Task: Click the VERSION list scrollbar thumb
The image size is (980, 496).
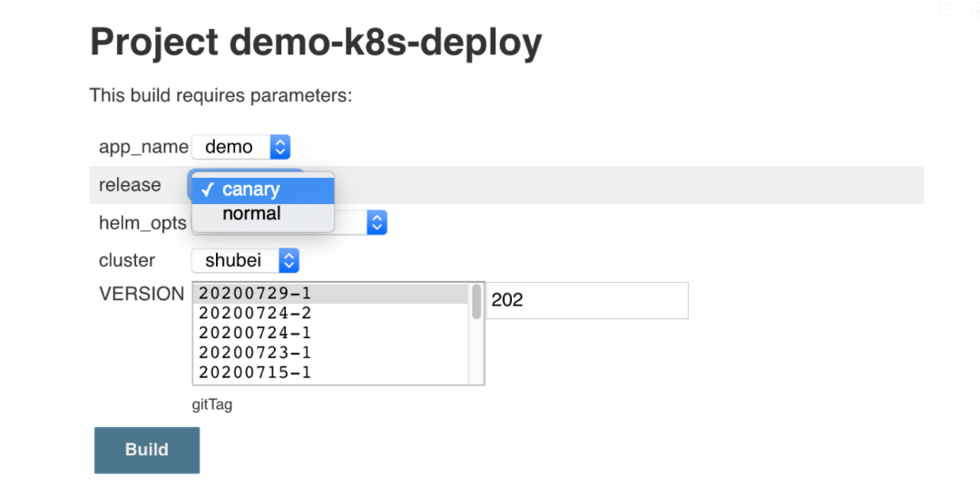Action: [476, 302]
